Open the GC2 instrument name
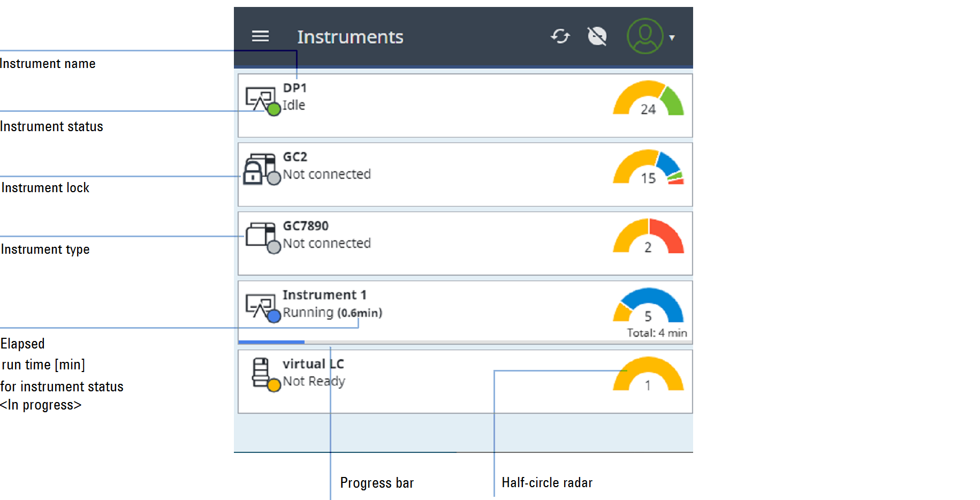Viewport: 980px width, 500px height. 295,157
